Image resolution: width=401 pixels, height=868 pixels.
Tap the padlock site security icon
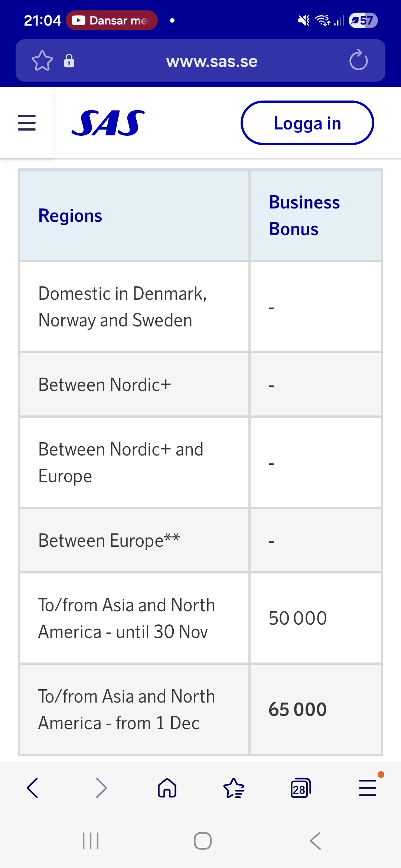[x=69, y=60]
